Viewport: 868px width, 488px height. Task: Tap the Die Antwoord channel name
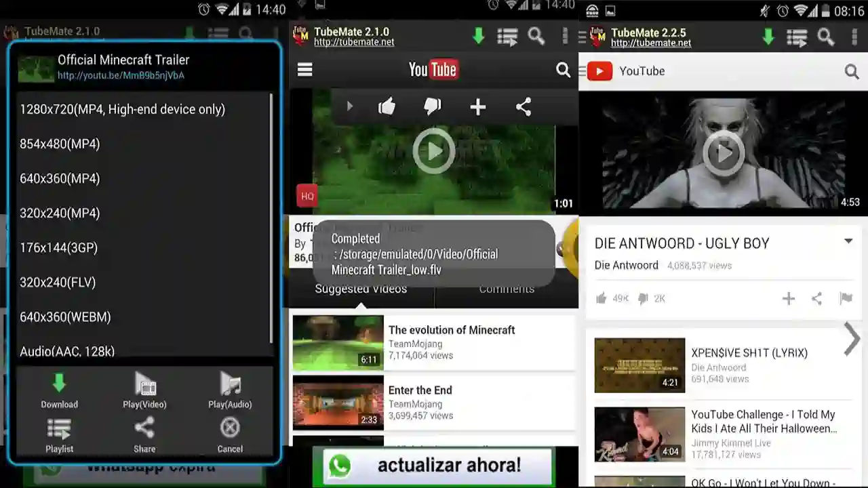coord(626,265)
